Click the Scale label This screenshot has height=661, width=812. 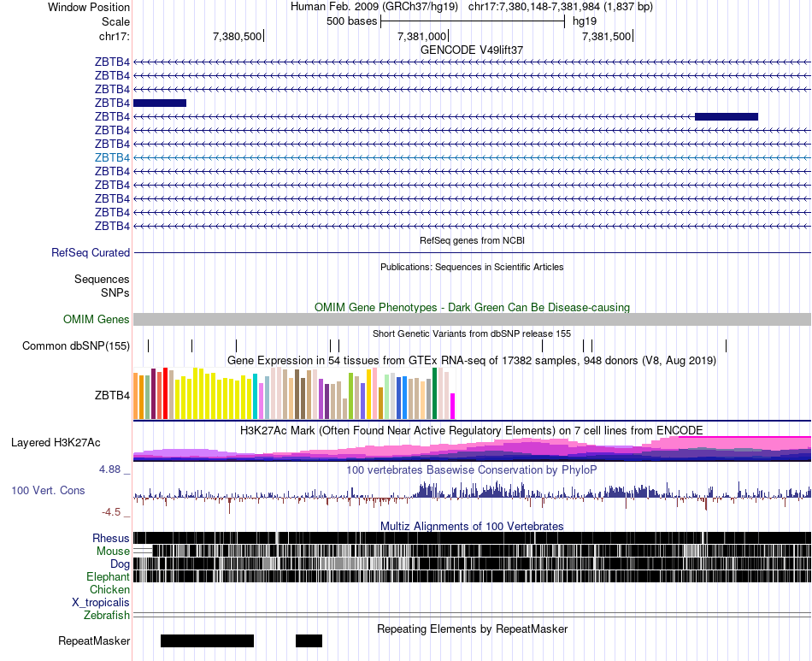tap(115, 21)
